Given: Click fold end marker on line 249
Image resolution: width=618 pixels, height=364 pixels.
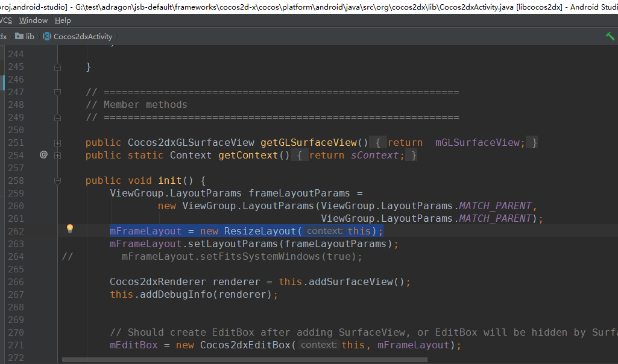Looking at the screenshot, I should [57, 118].
